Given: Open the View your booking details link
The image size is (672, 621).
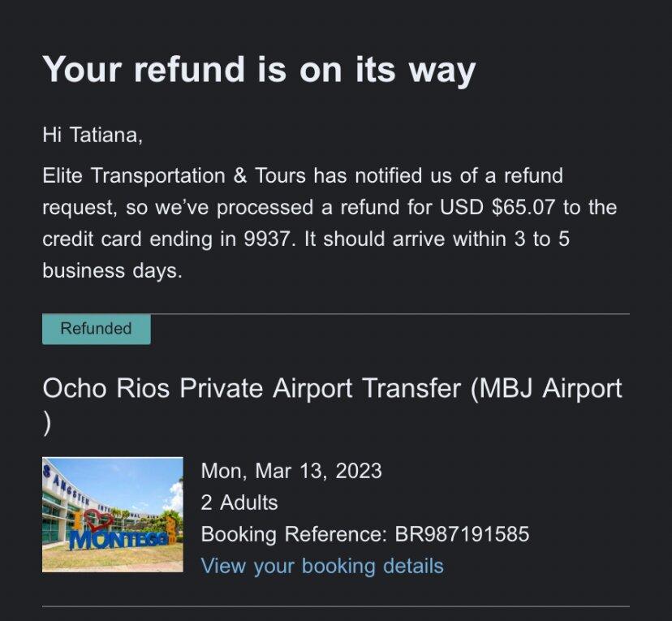Looking at the screenshot, I should click(x=322, y=566).
